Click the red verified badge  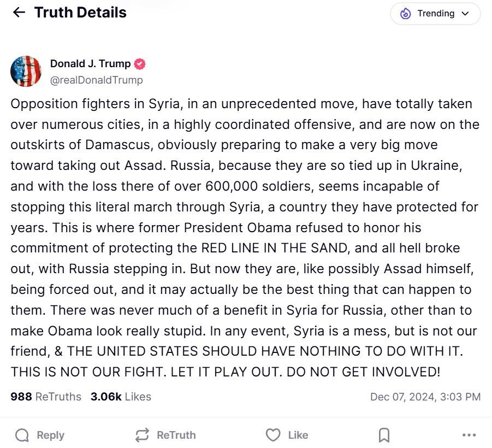point(140,63)
